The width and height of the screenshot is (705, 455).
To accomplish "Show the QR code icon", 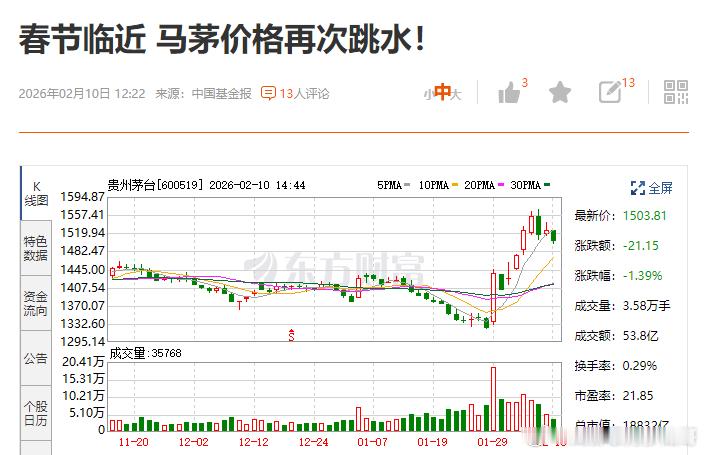I will pos(676,92).
